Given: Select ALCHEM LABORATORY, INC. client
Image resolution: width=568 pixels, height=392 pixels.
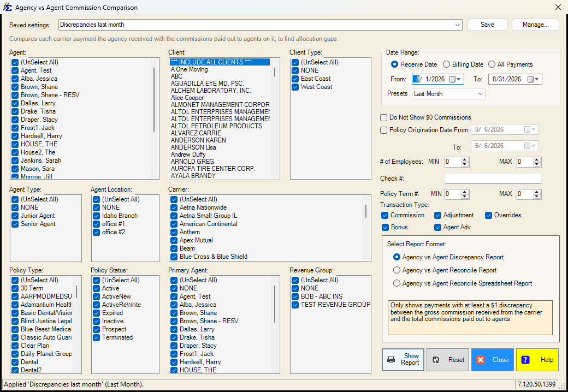Looking at the screenshot, I should tap(220, 91).
